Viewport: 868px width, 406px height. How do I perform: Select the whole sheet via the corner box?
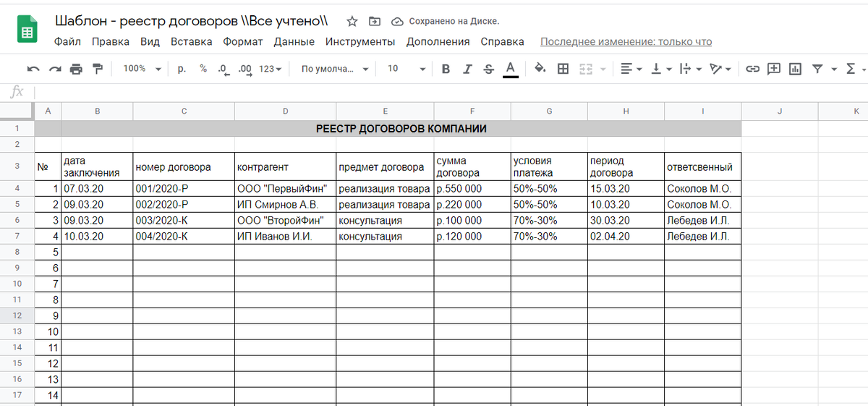[17, 111]
